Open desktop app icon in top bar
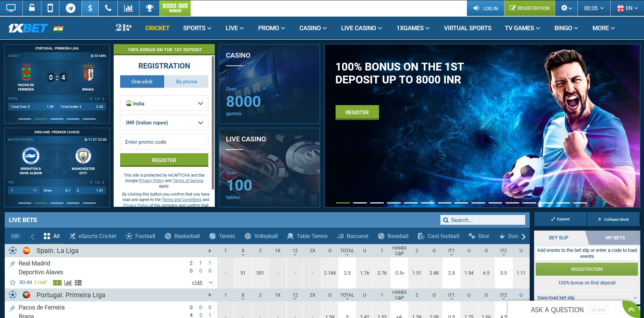Viewport: 644px width, 318px height. [x=11, y=8]
